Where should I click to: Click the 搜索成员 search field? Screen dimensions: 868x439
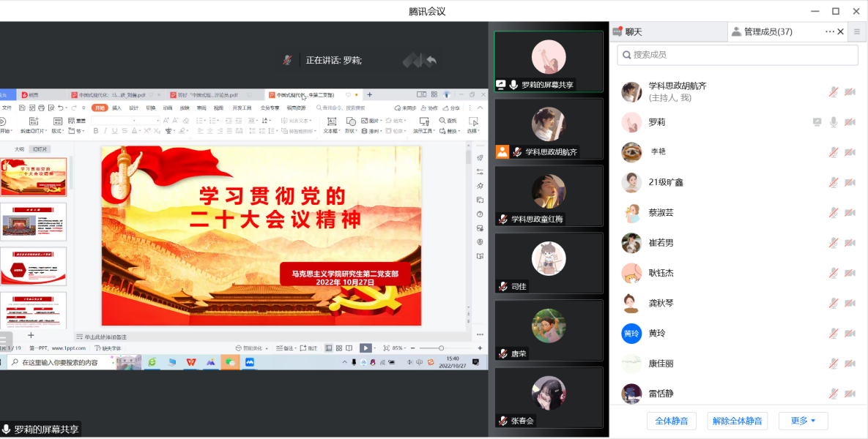click(738, 55)
